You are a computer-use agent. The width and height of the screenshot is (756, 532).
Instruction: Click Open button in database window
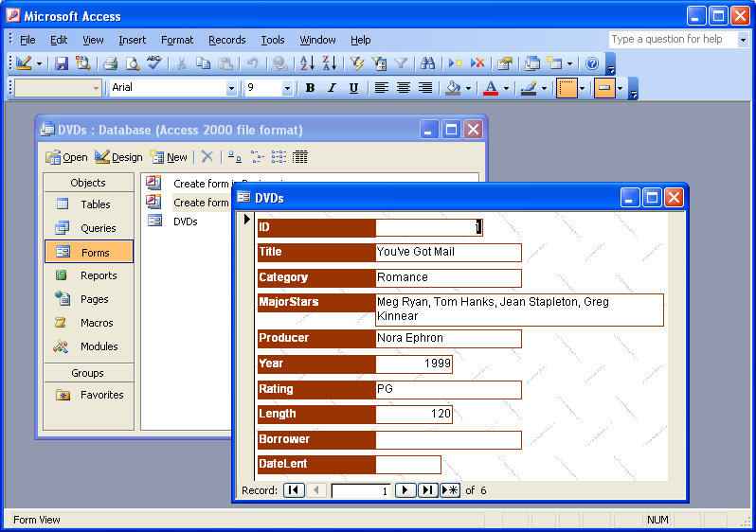(66, 157)
